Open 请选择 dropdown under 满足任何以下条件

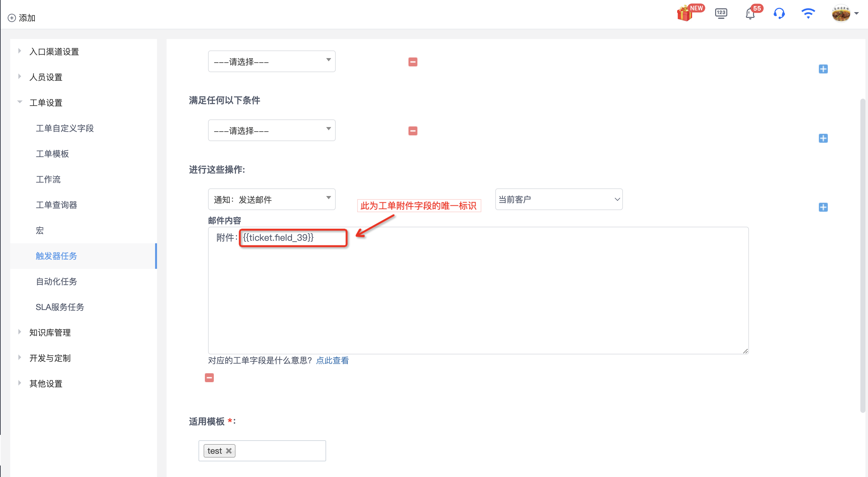(x=272, y=131)
